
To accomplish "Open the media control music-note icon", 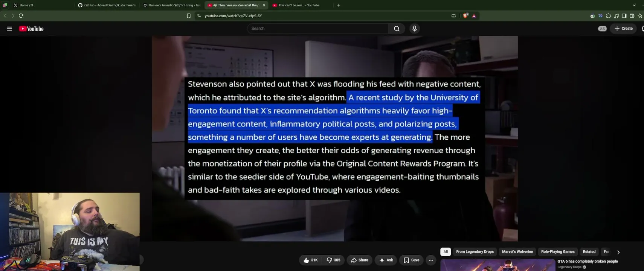I will click(616, 16).
